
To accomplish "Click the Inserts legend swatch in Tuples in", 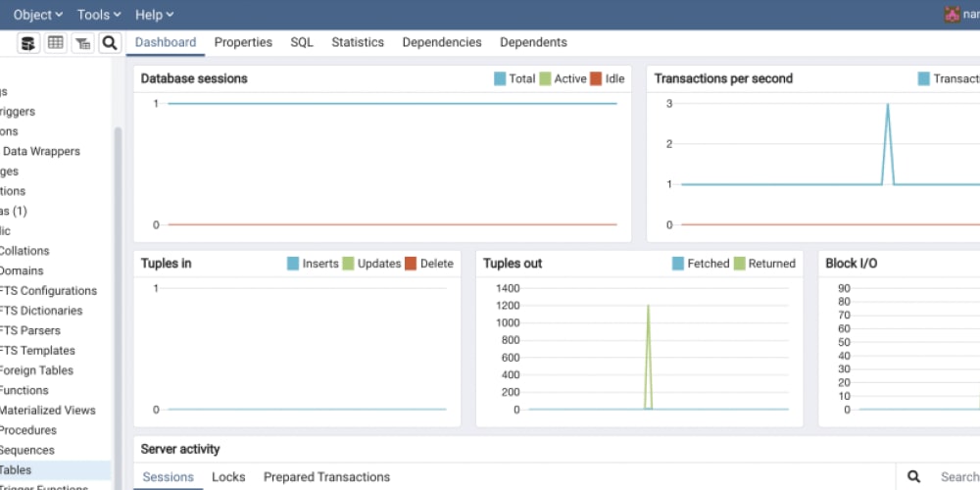I will point(293,264).
